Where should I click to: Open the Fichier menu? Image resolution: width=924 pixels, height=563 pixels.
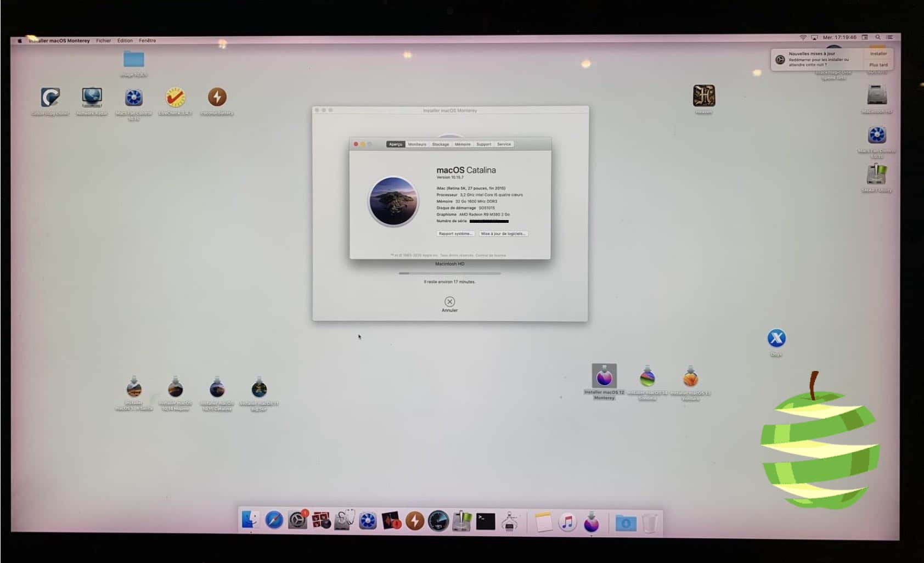coord(103,41)
